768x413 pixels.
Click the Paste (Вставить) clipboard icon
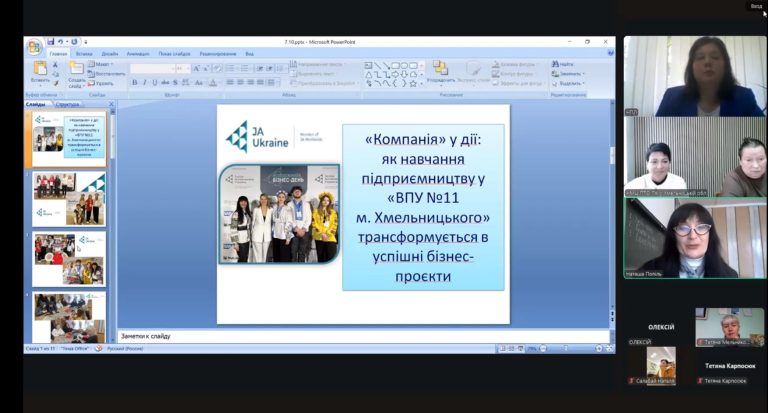point(39,68)
